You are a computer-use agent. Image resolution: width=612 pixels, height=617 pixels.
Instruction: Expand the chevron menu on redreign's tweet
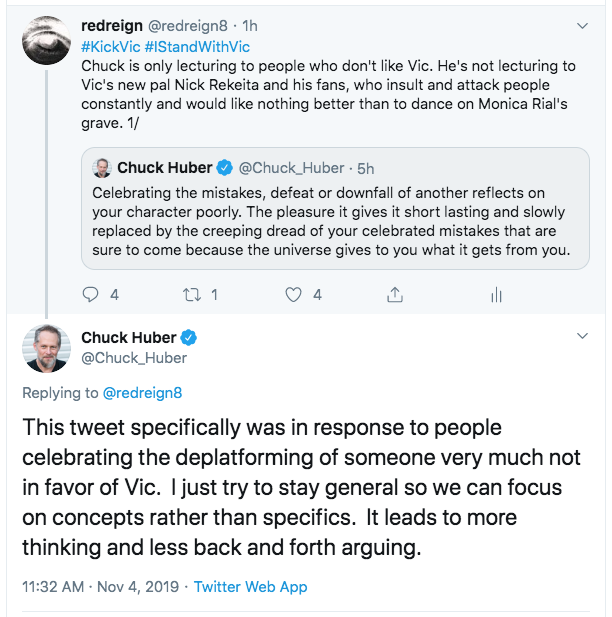coord(582,26)
